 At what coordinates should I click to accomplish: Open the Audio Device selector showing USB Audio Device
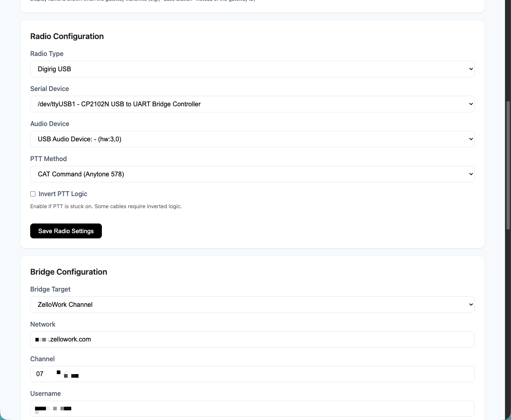pos(252,139)
